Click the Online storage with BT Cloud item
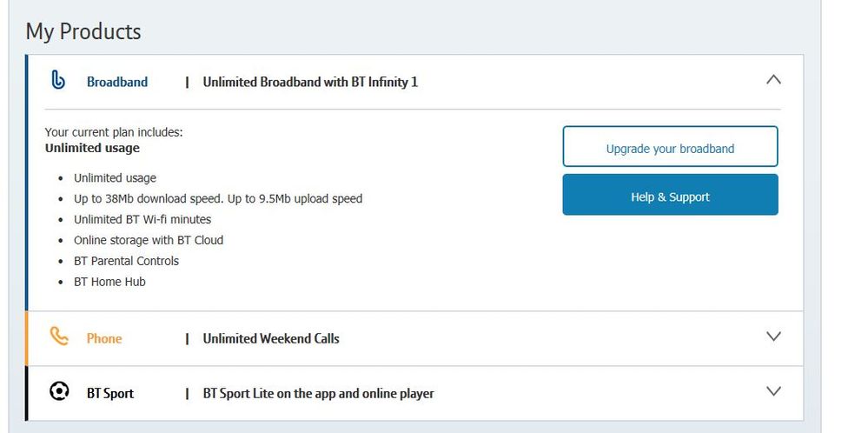The height and width of the screenshot is (433, 868). pyautogui.click(x=149, y=240)
